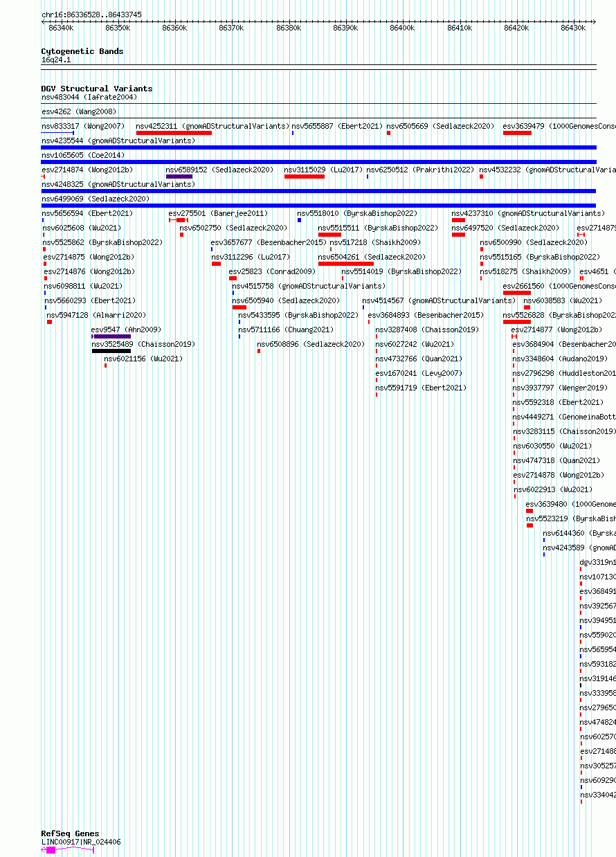Select variant esv4262 (Wang2008) label

click(79, 111)
